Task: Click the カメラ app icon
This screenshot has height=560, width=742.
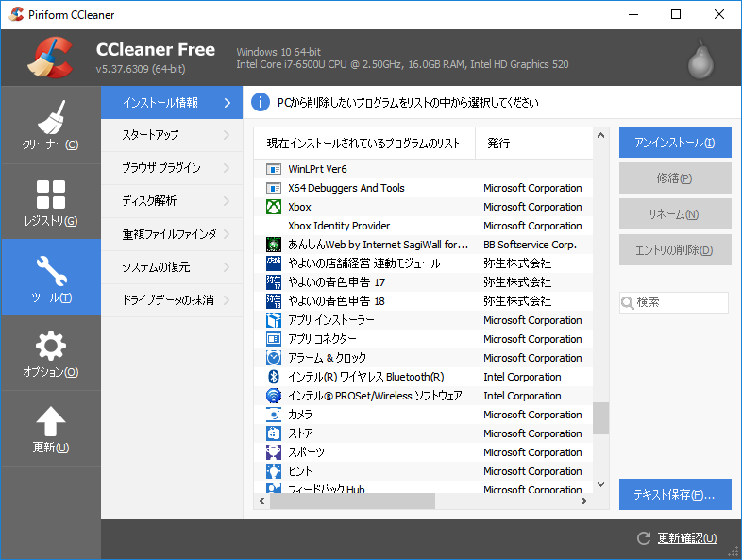Action: 274,415
